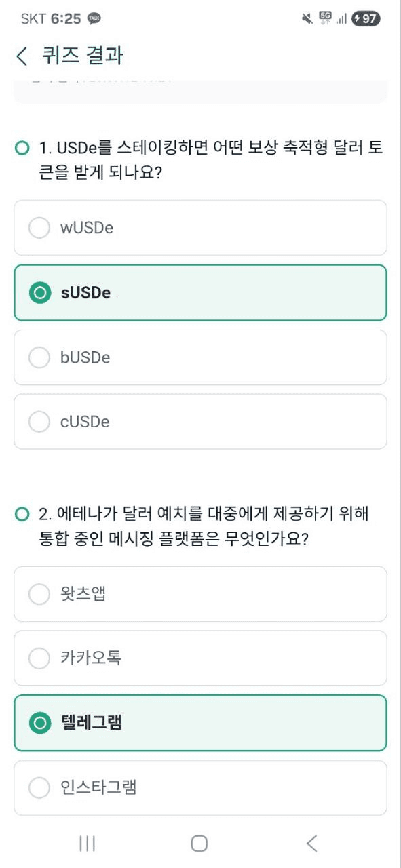This screenshot has width=401, height=868.
Task: Tap the Android home navigation button
Action: coord(199,843)
